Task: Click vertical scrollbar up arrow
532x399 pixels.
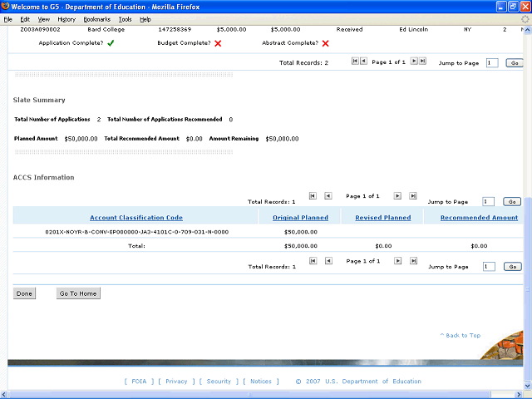Action: [x=528, y=31]
